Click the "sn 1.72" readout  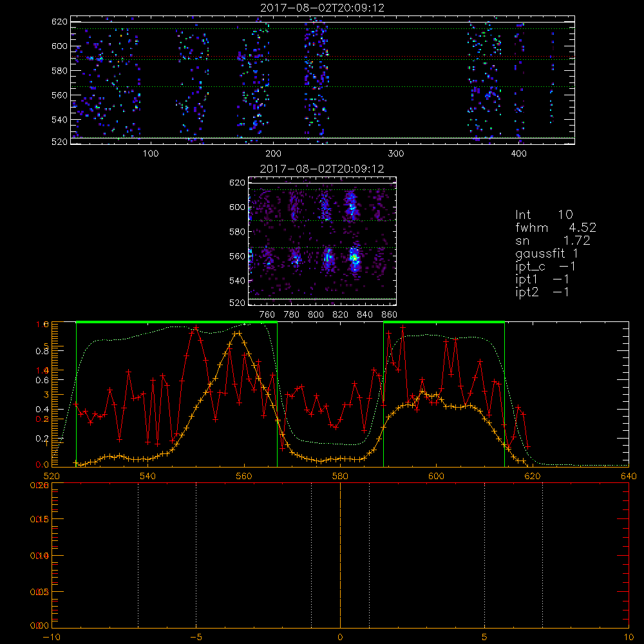click(x=553, y=240)
